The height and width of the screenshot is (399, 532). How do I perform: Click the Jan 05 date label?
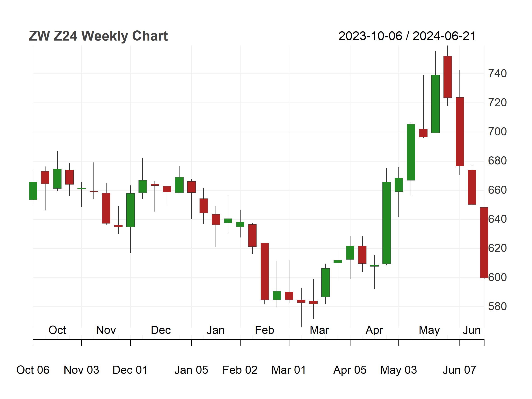(191, 370)
